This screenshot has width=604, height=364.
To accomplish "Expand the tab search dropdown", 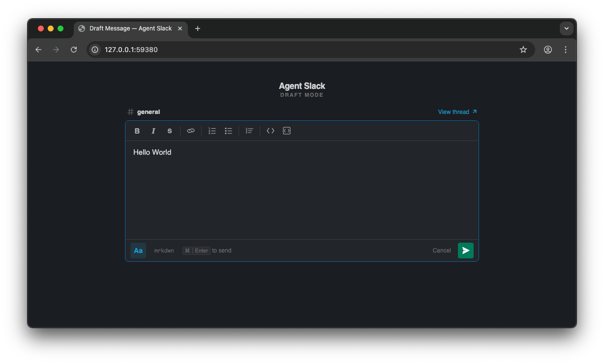I will 567,28.
